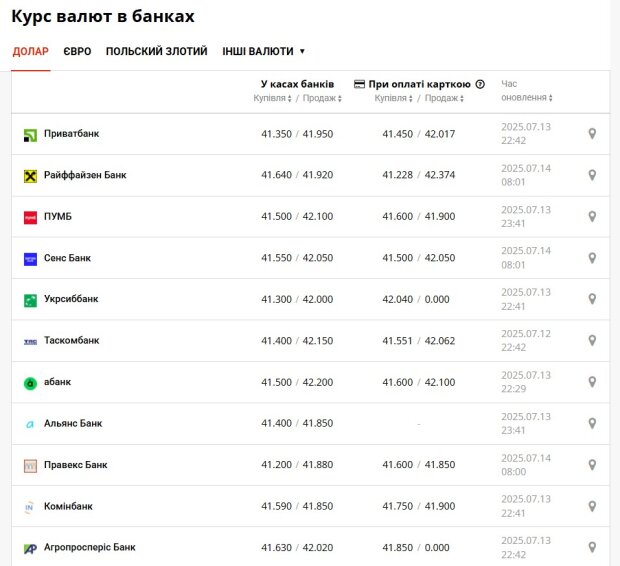This screenshot has width=620, height=566.
Task: Select Укрсиббанк card rate 42.040 / 0.000
Action: 416,299
